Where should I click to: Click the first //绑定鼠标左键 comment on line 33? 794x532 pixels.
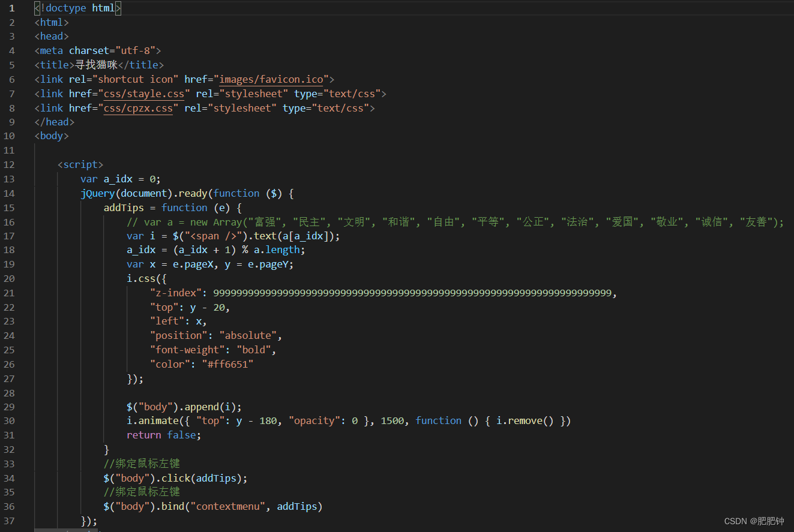click(x=142, y=464)
